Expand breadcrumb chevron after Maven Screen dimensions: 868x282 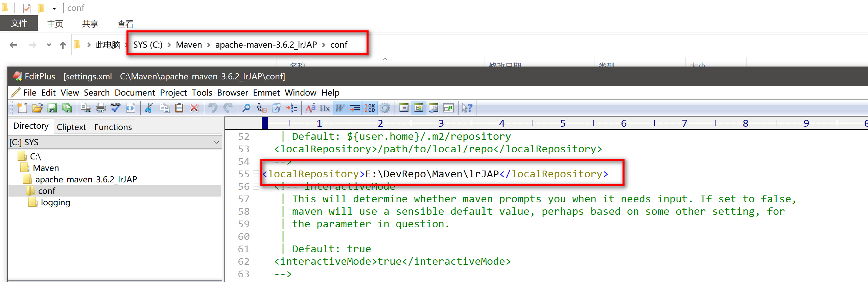point(209,45)
